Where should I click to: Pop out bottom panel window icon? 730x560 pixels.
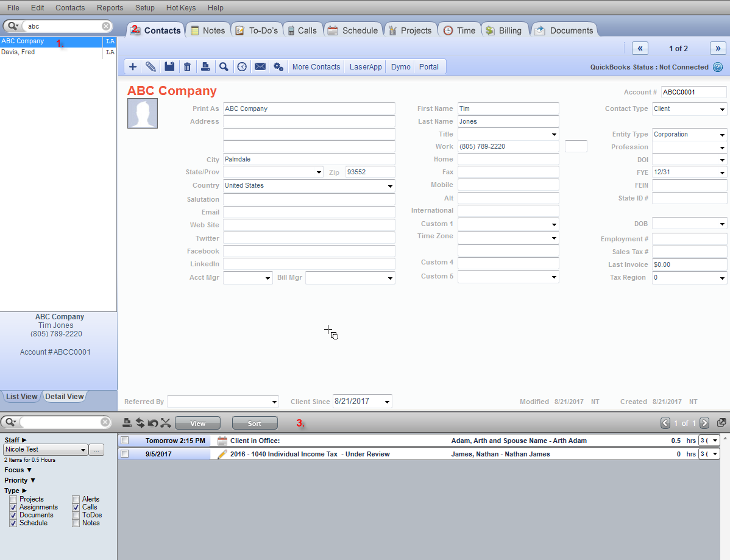pos(721,422)
